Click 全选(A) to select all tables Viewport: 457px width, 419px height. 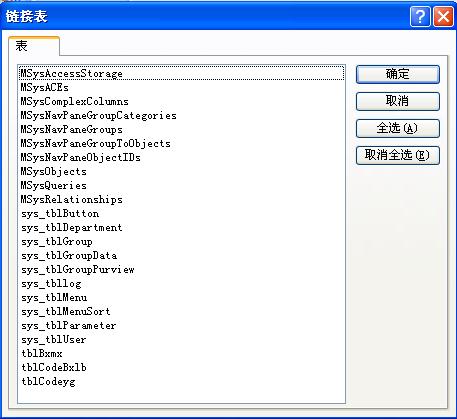[x=398, y=128]
